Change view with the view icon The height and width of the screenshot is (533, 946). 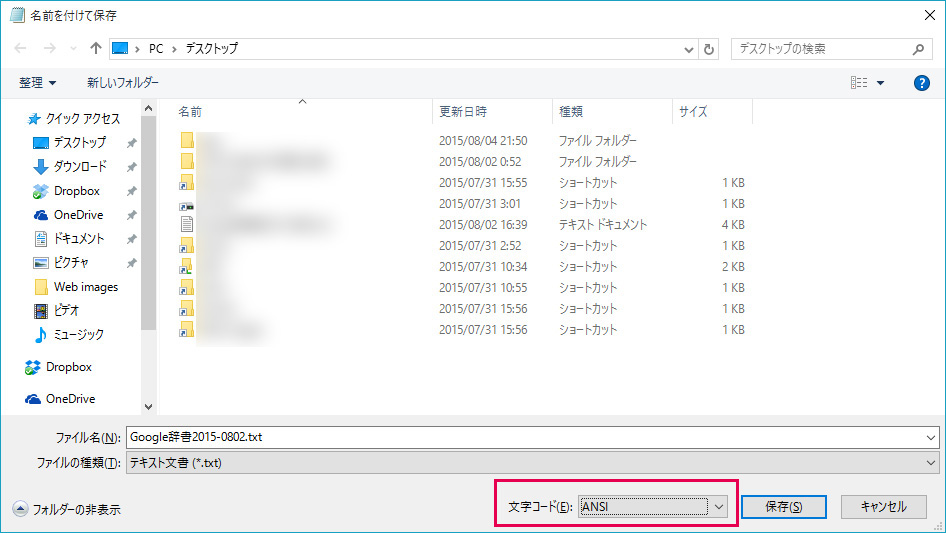859,83
